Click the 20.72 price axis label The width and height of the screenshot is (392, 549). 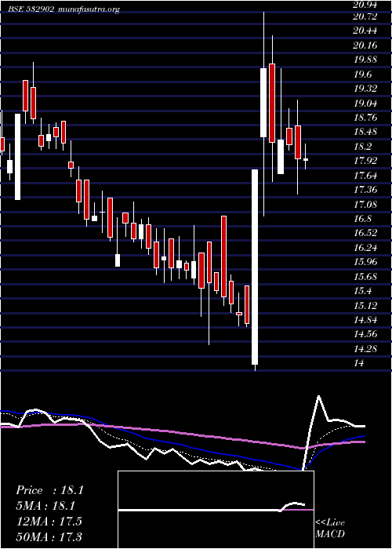coord(365,16)
